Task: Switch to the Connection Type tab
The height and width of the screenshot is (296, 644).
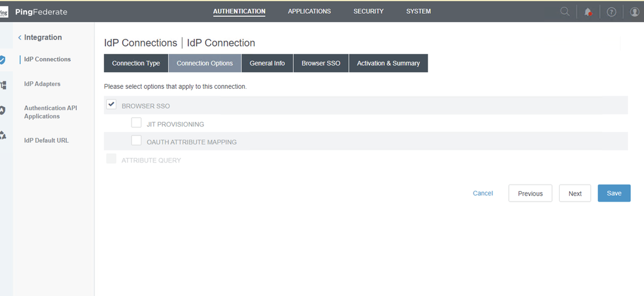Action: pyautogui.click(x=136, y=64)
